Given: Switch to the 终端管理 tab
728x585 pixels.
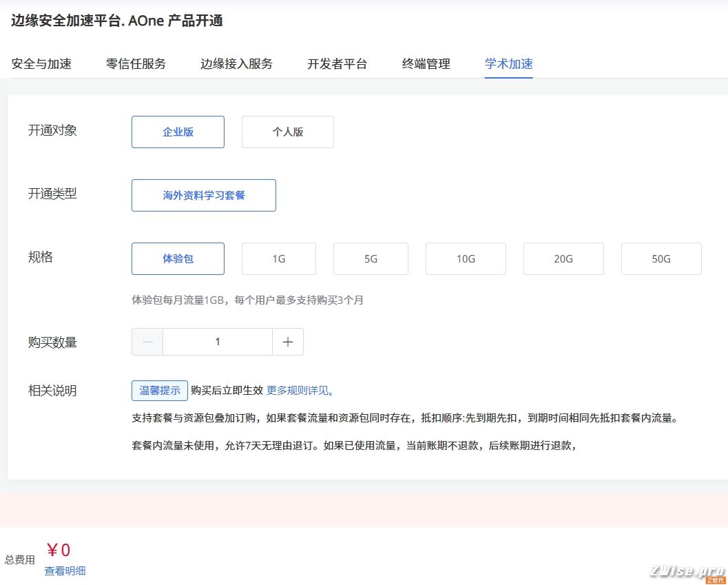Looking at the screenshot, I should 426,63.
